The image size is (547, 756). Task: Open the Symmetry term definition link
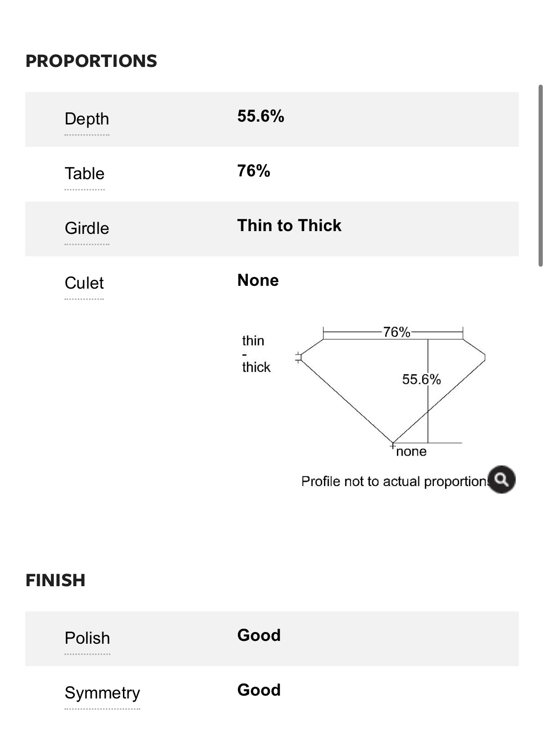coord(102,693)
